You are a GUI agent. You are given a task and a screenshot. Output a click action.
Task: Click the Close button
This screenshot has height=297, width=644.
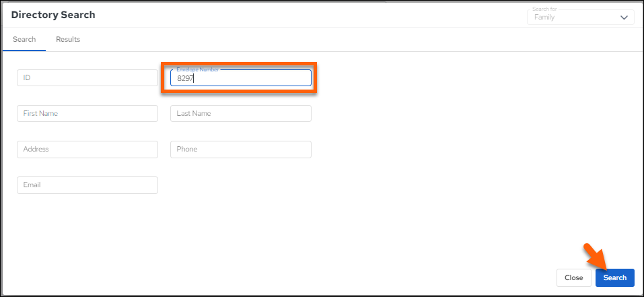[574, 277]
